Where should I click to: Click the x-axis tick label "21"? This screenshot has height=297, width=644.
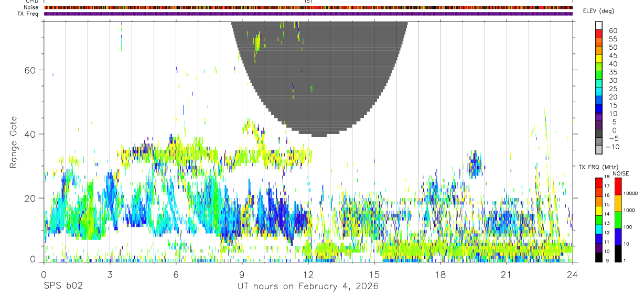pos(506,274)
